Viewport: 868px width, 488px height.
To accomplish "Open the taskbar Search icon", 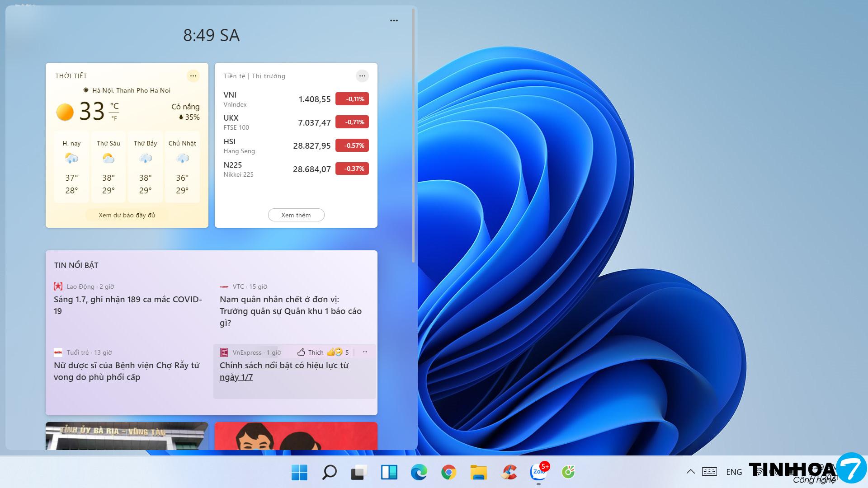I will pos(329,472).
